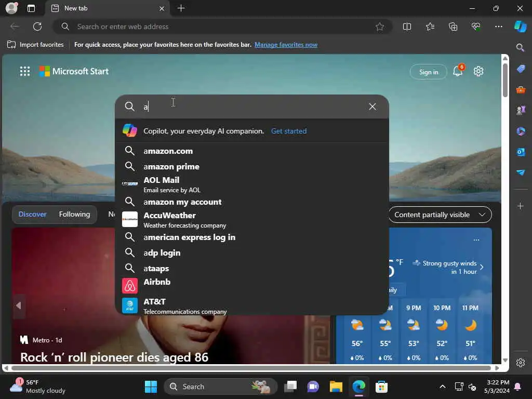Open Microsoft Store from taskbar
Screen dimensions: 532x399
[381, 387]
